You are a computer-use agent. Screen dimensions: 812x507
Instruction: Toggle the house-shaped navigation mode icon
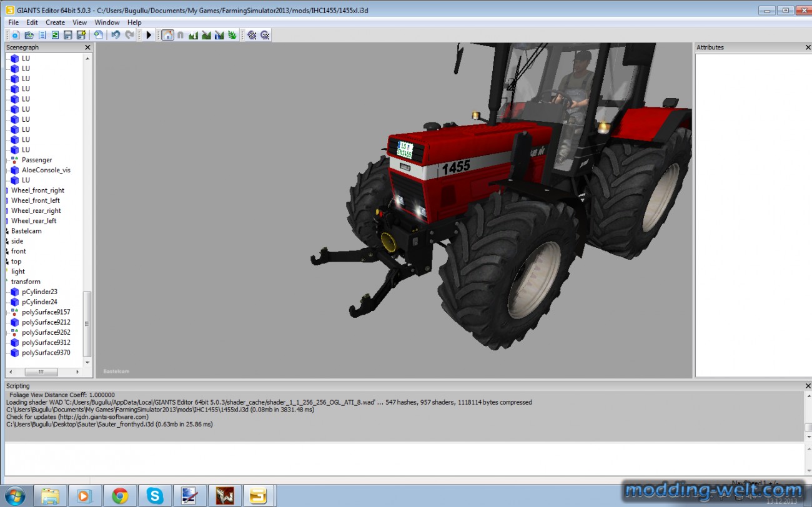click(x=167, y=35)
